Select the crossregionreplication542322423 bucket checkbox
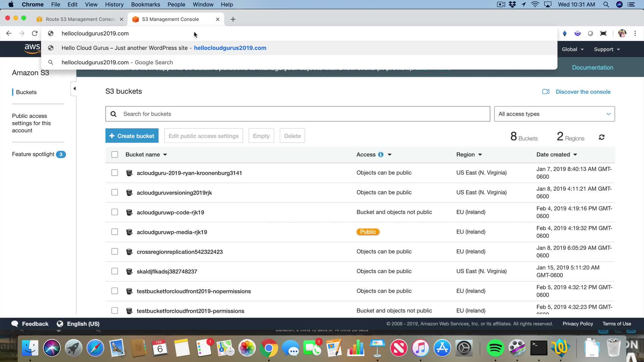Screen dimensions: 644x362 pos(115,251)
